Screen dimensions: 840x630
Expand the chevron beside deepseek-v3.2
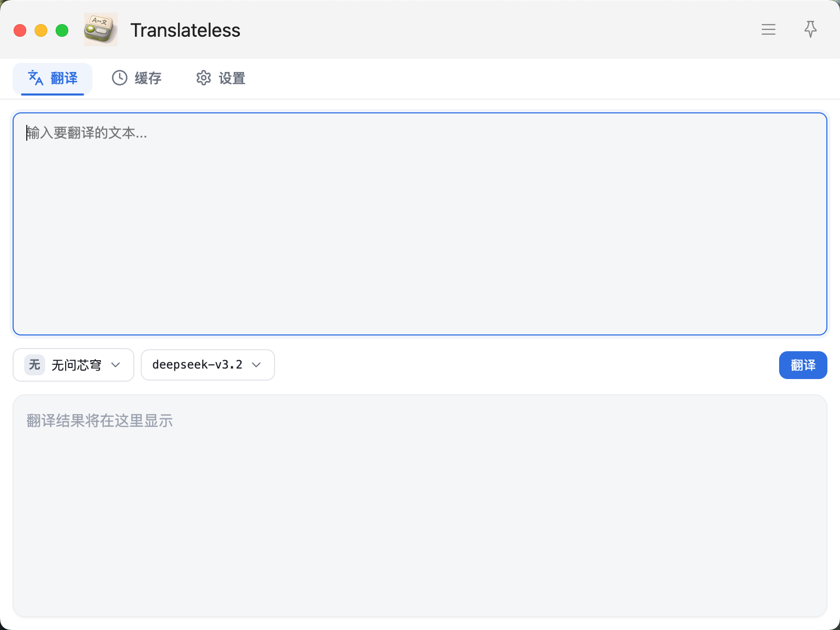(257, 365)
